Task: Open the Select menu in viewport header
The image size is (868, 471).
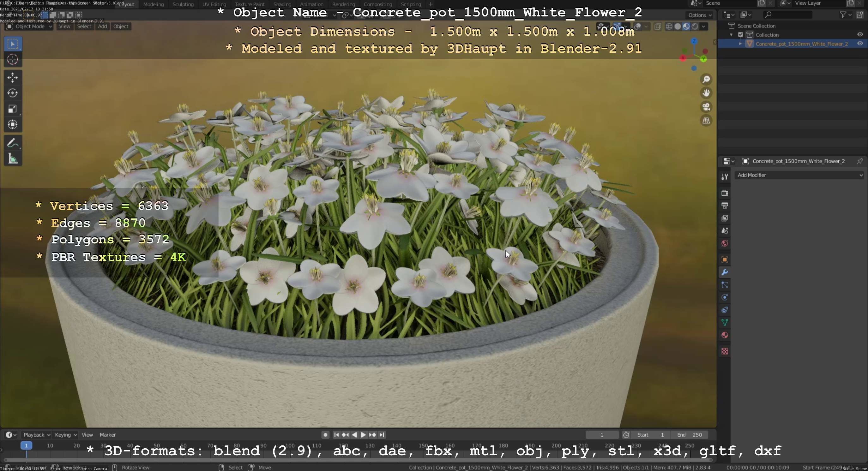Action: (x=84, y=26)
